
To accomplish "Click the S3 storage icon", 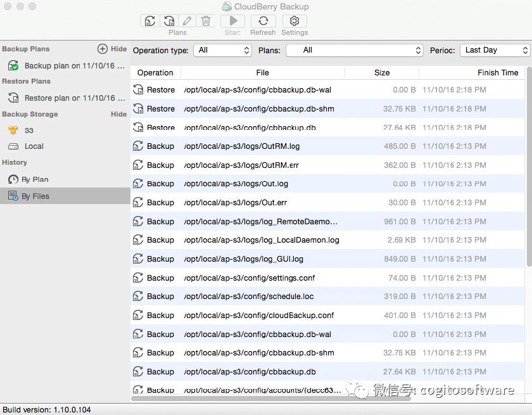I will tap(13, 130).
